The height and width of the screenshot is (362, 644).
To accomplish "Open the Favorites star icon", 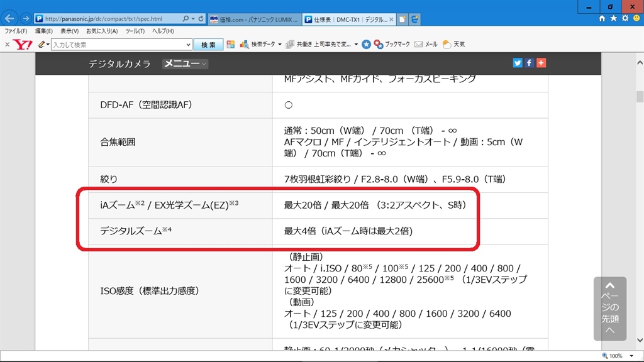I will pos(614,18).
